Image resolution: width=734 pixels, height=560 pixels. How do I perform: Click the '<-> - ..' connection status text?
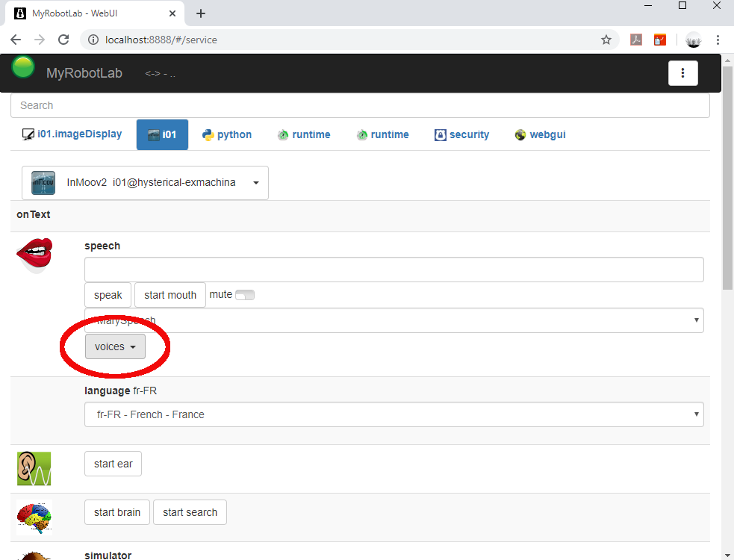click(160, 73)
